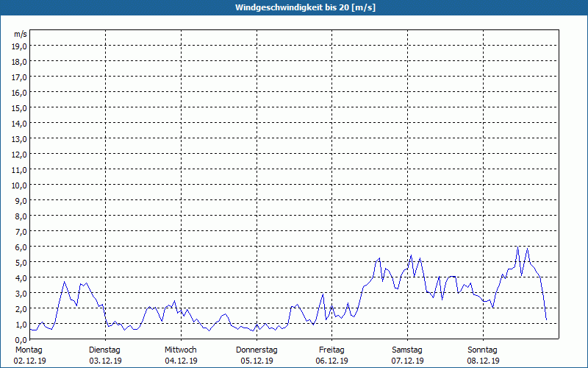Select the 6,0 axis value

(21, 247)
